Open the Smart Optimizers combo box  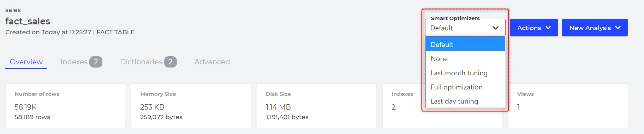pos(465,28)
